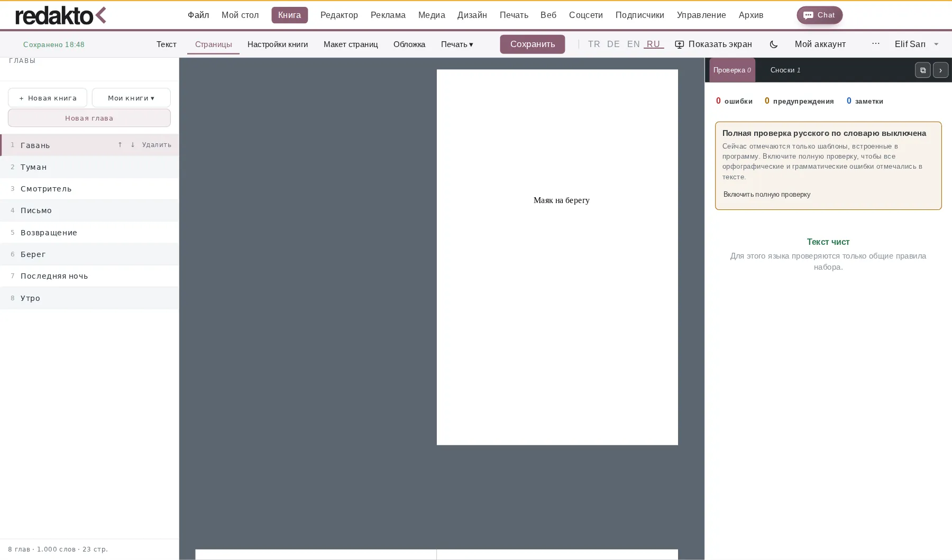952x560 pixels.
Task: Open Настройки книги tab
Action: 278,44
